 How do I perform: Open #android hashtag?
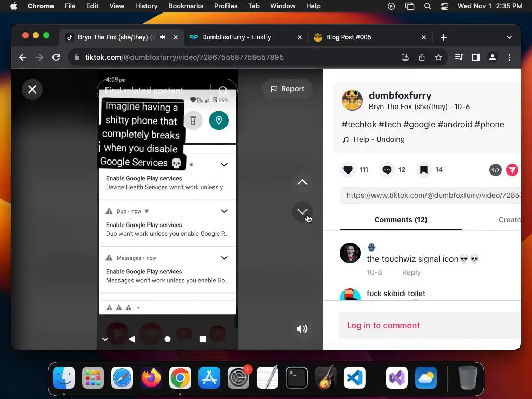(x=455, y=125)
